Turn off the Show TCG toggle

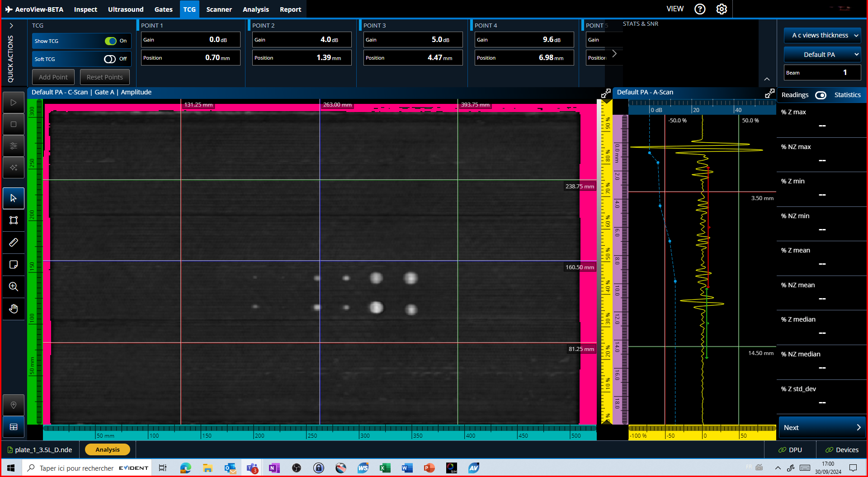(x=111, y=41)
